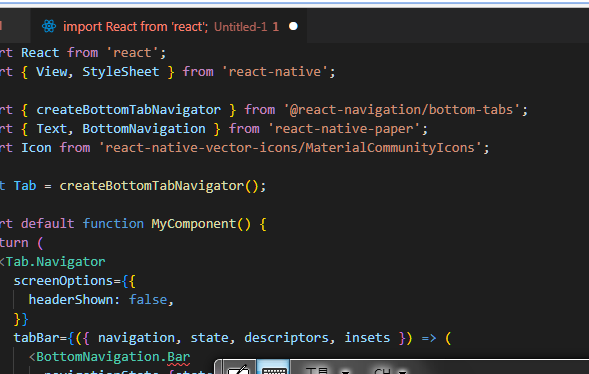Click '@react-navigation/bottom-tabs' import path
Screen dimensions: 589x374
pyautogui.click(x=402, y=110)
